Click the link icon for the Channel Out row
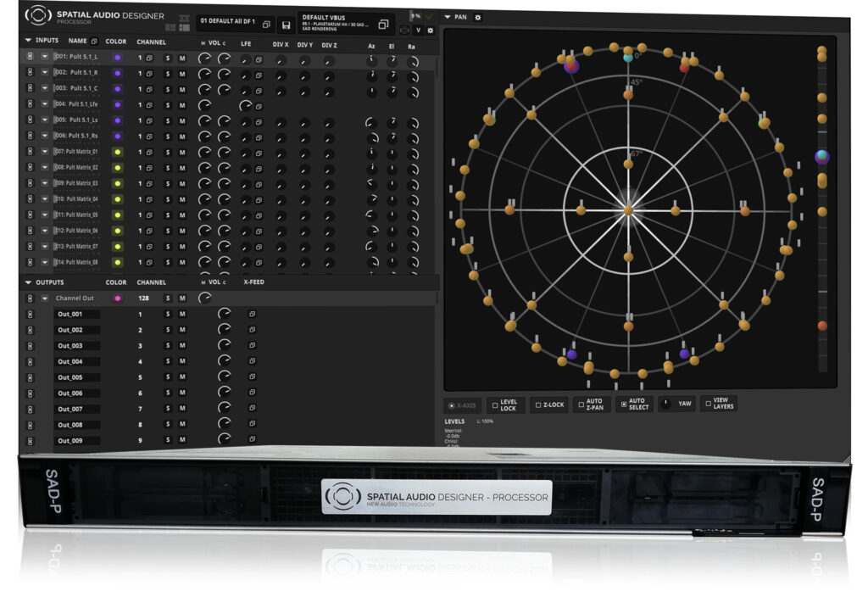Screen dimensions: 868x597 tap(30, 298)
